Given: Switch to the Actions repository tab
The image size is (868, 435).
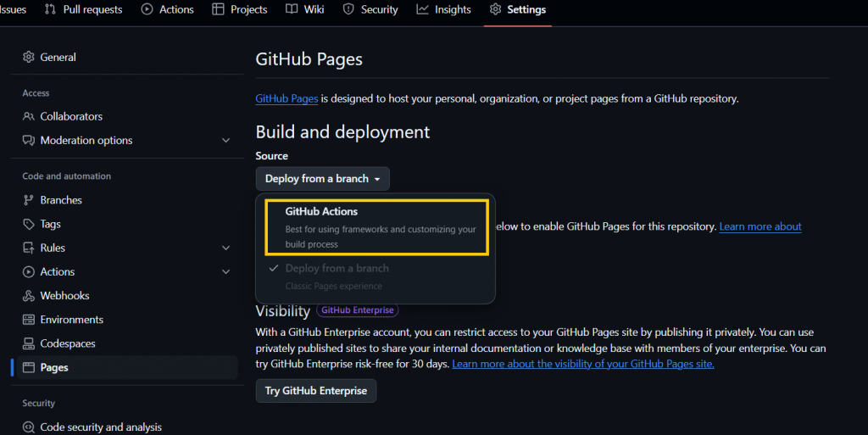Looking at the screenshot, I should point(168,9).
